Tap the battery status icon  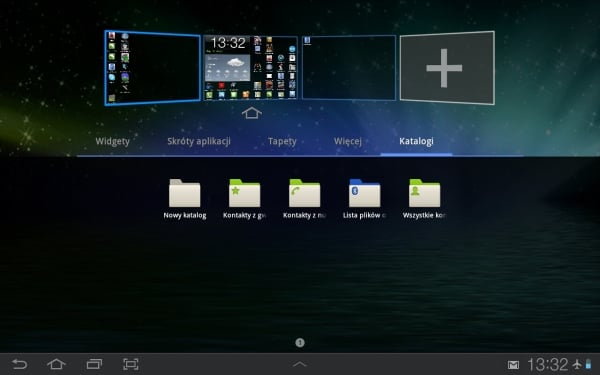point(588,364)
